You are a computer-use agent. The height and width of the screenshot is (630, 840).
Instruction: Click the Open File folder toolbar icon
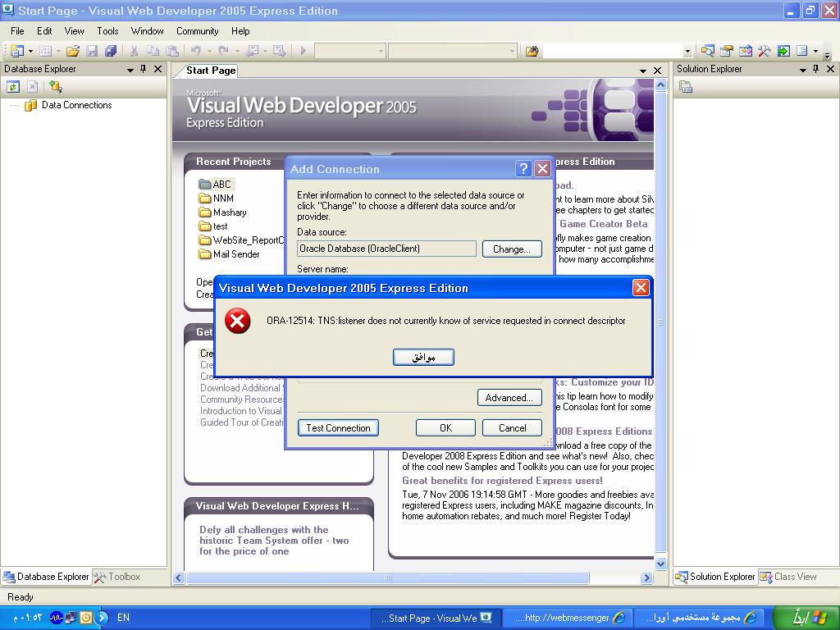(73, 51)
